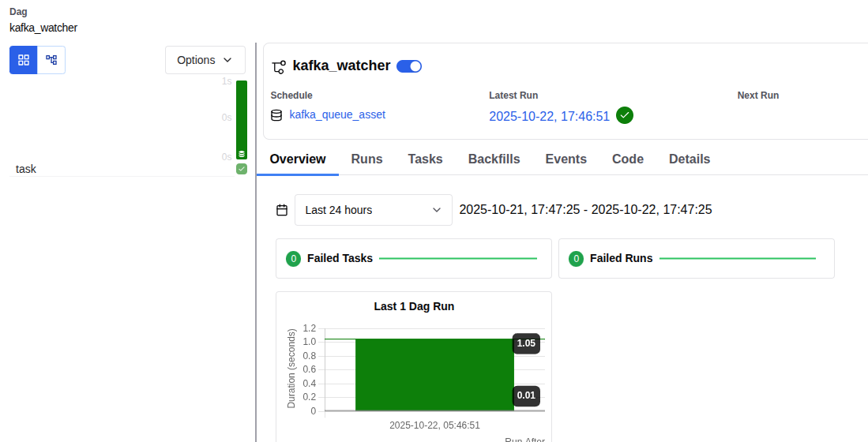Open the Options dropdown

point(205,60)
